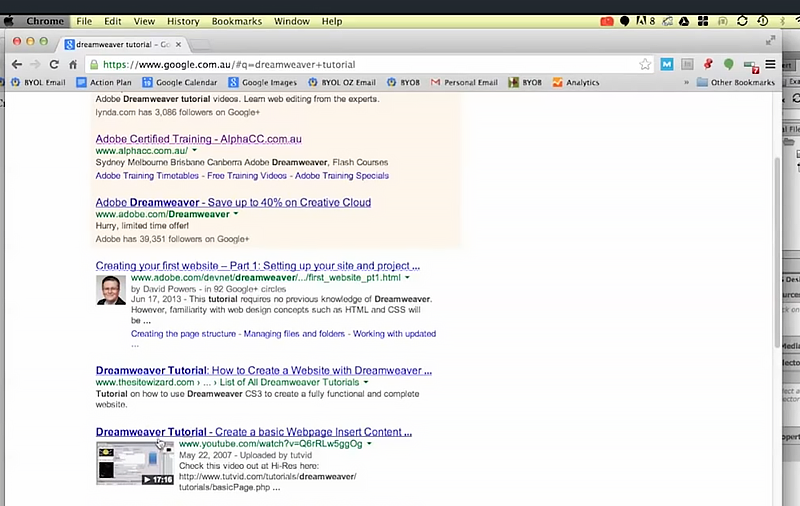Open the Analytics bookmark
800x506 pixels.
[576, 82]
